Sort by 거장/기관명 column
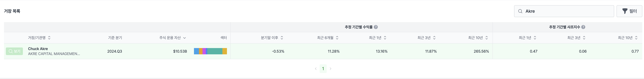The image size is (644, 79). (x=49, y=38)
